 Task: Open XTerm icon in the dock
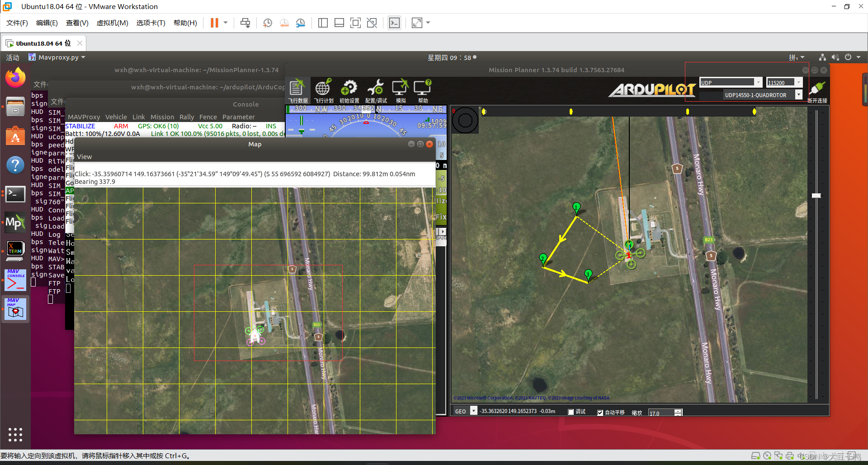point(15,251)
